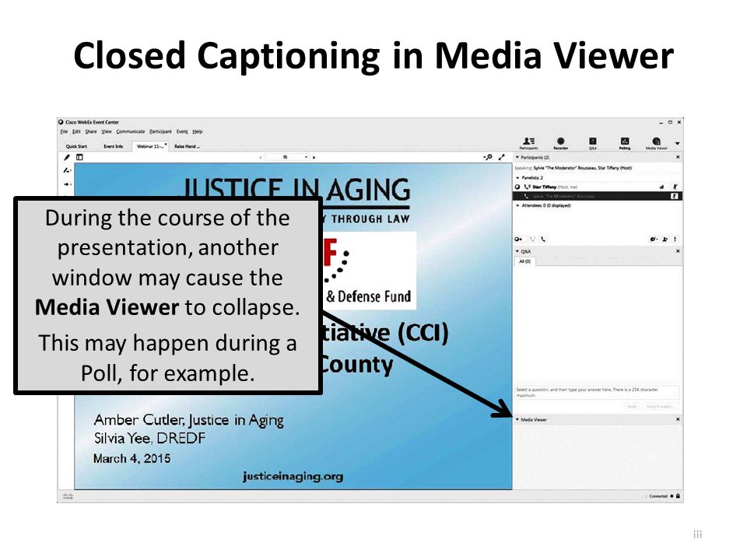
Task: Open the Communicate menu
Action: pos(131,131)
